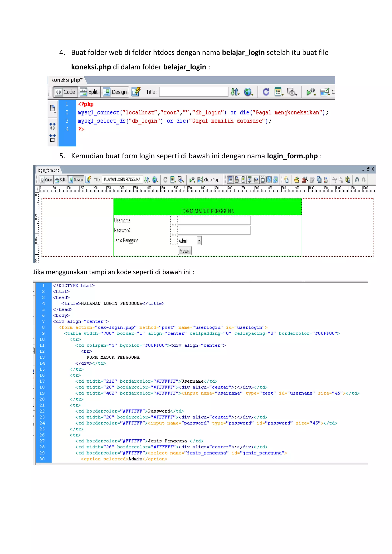392x554 pixels.
Task: Open Visual Aids eye dropdown in koneksi.php
Action: click(x=292, y=92)
